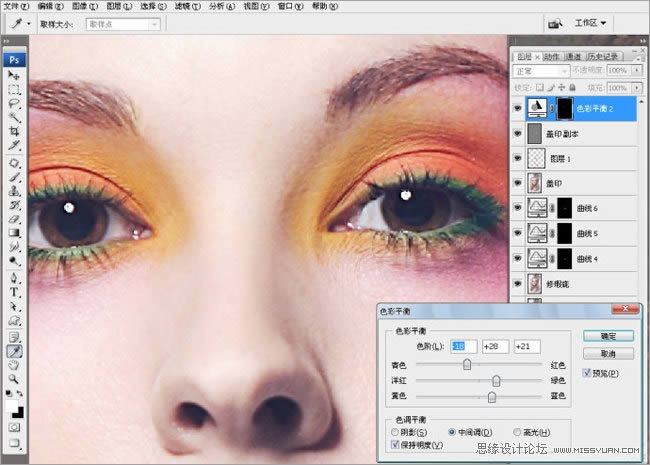Open the 图像 menu
The width and height of the screenshot is (650, 465).
[x=85, y=6]
